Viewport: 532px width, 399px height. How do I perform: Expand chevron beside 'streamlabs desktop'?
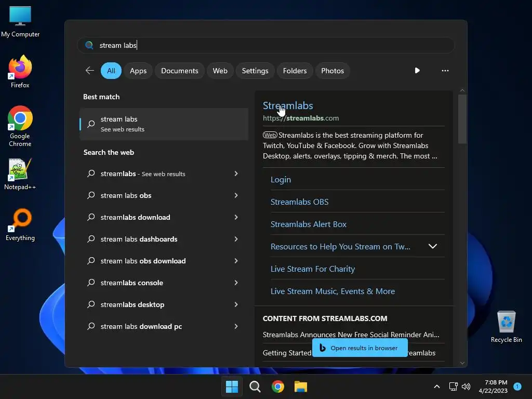pos(236,304)
